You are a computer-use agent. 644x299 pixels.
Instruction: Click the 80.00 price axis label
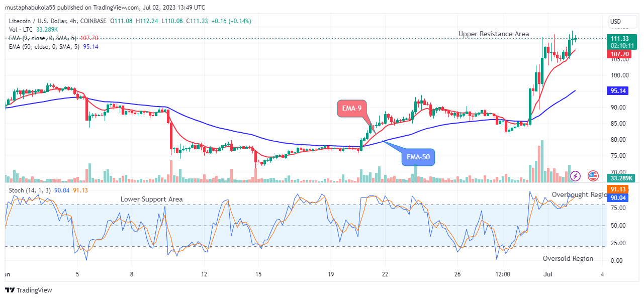(618, 140)
